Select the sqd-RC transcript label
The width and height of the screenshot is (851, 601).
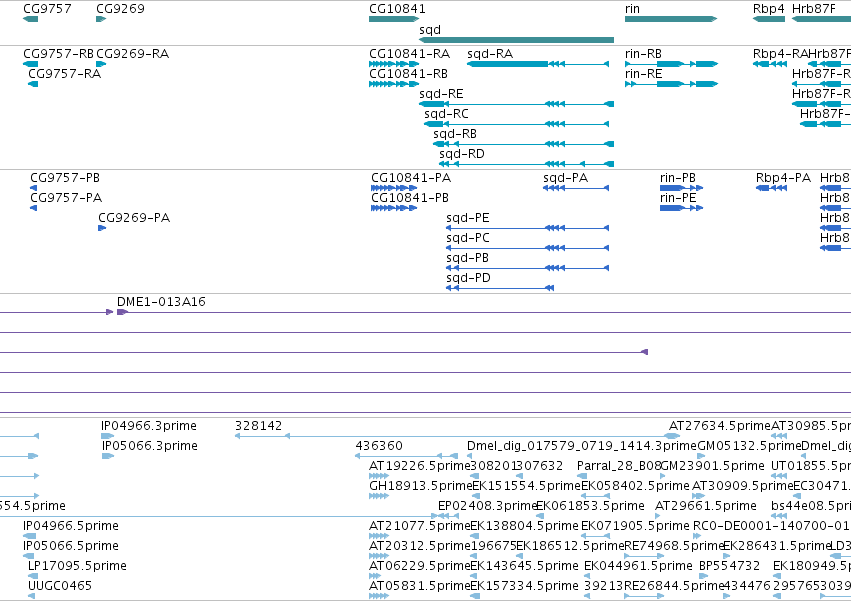click(446, 114)
